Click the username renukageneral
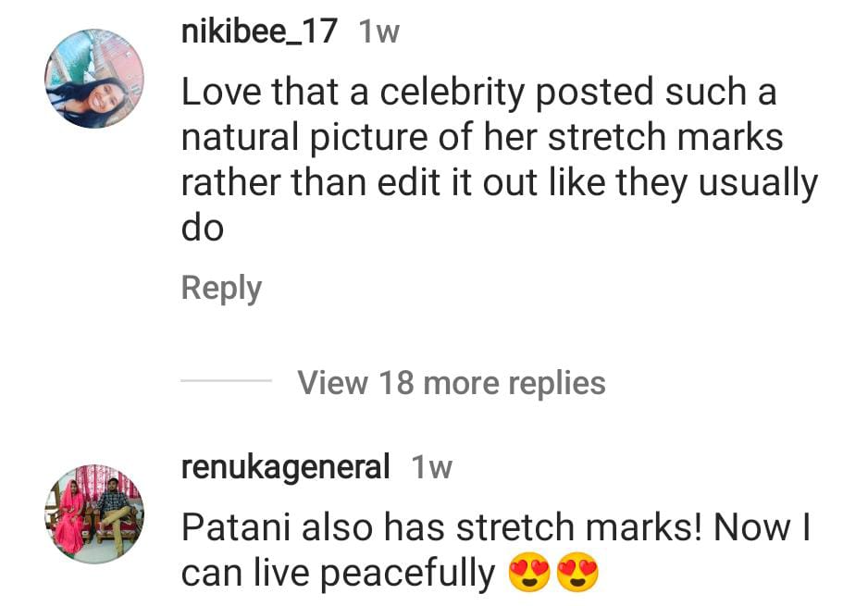This screenshot has width=868, height=606. 286,466
